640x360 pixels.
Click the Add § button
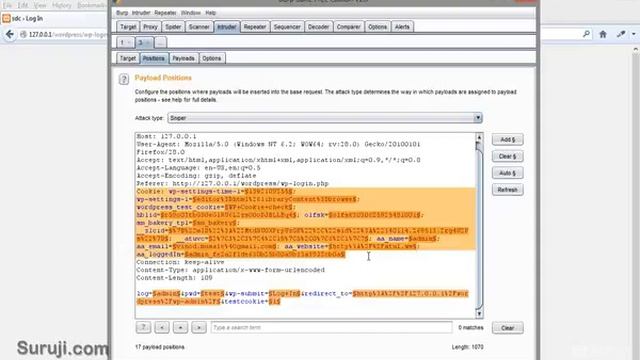click(x=507, y=140)
